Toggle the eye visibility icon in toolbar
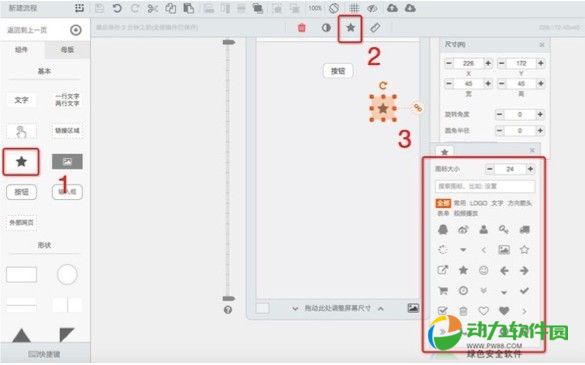 (x=372, y=8)
